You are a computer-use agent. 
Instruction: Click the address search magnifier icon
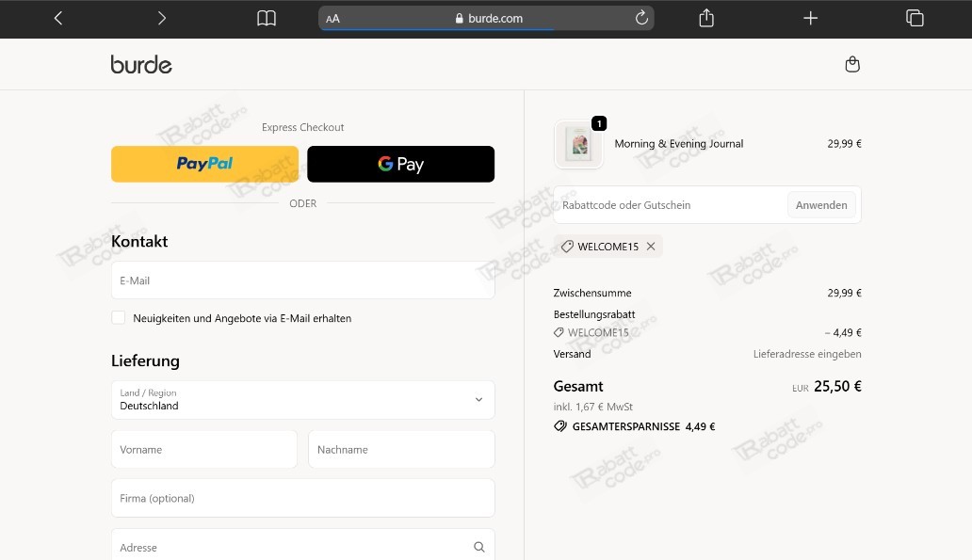click(x=479, y=547)
